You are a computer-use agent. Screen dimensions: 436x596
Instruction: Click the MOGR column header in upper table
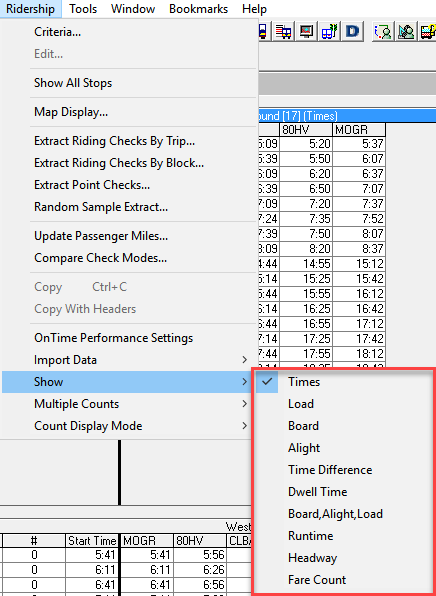[x=359, y=130]
